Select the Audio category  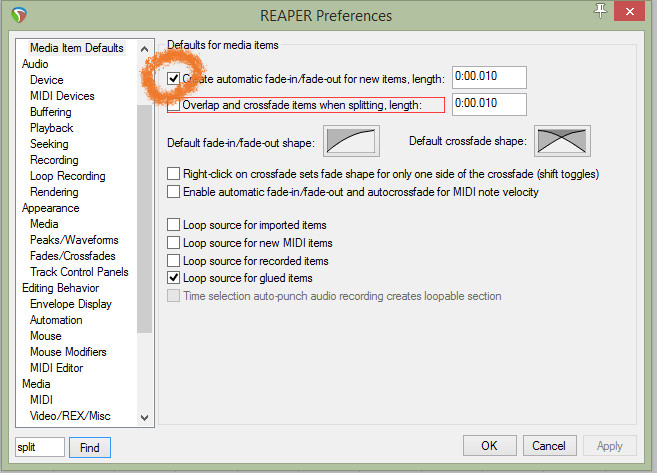35,64
